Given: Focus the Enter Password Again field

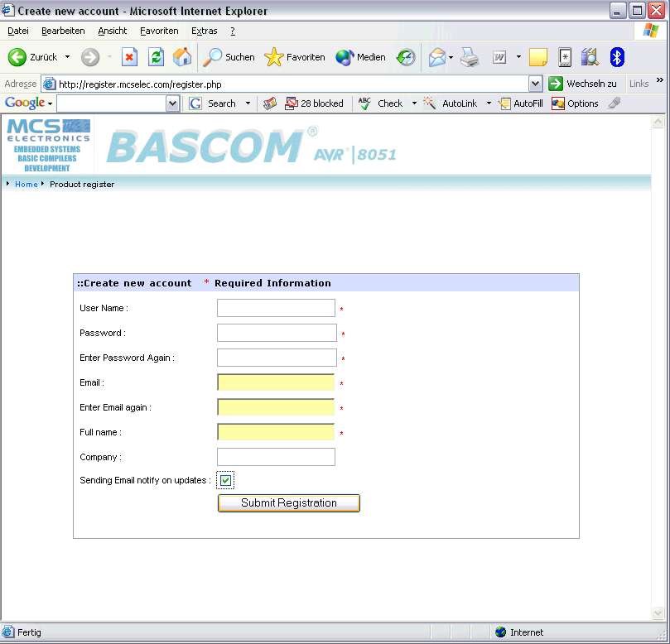Looking at the screenshot, I should [277, 358].
